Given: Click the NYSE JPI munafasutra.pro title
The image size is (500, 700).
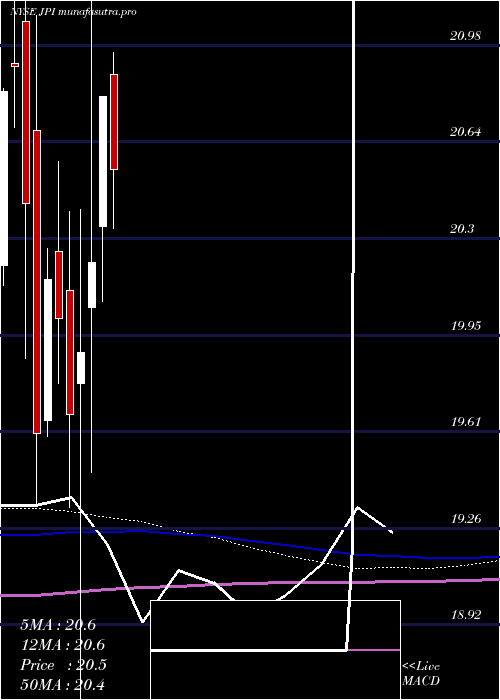Looking at the screenshot, I should click(x=73, y=12).
